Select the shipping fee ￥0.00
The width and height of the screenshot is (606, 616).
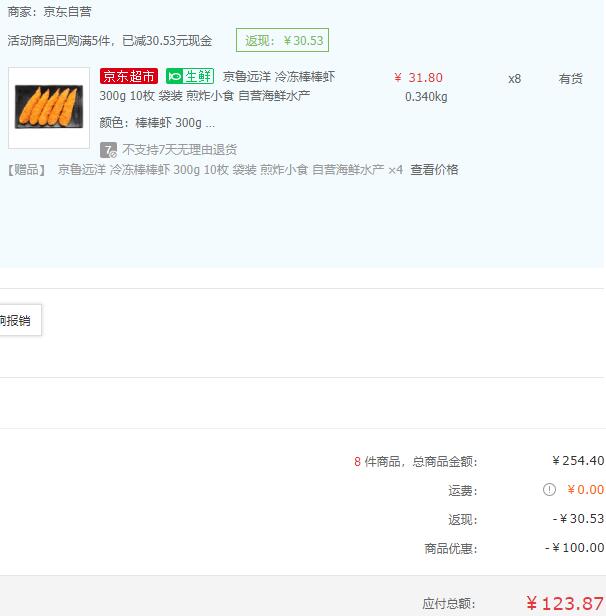click(585, 490)
